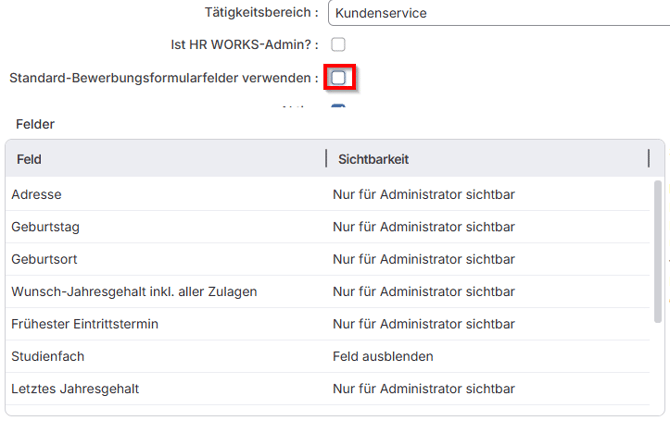Grab the column divider after the Feld header
The image size is (670, 433).
[326, 159]
